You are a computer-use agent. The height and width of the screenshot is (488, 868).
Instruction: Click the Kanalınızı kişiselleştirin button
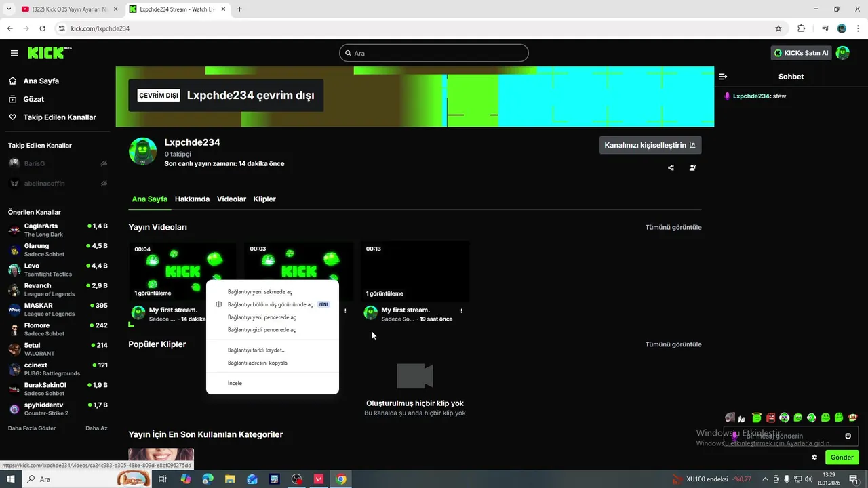click(x=650, y=145)
